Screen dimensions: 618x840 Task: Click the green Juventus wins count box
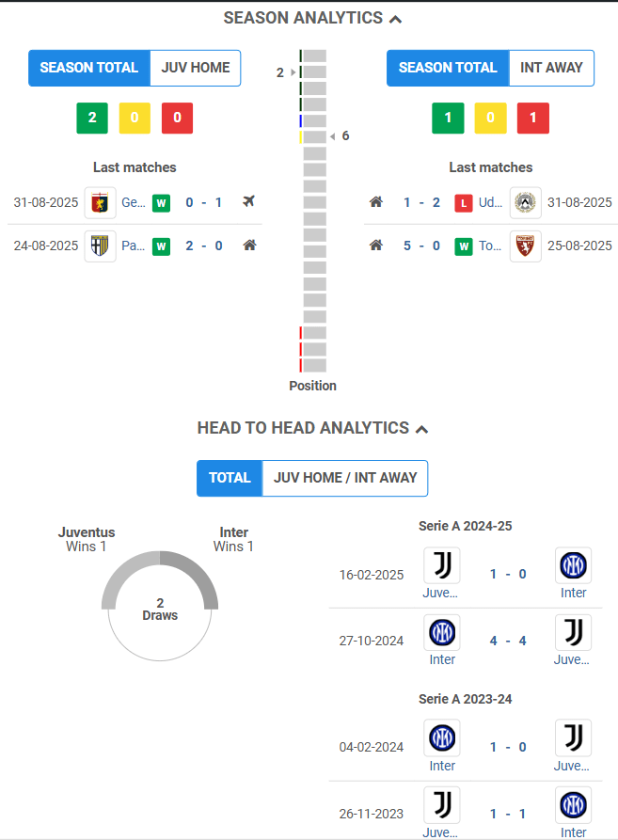click(92, 118)
